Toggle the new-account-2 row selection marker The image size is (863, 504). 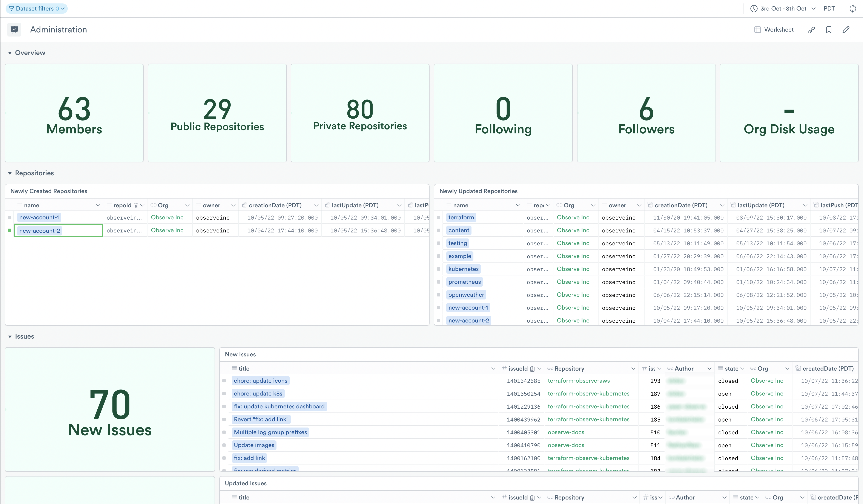[10, 230]
